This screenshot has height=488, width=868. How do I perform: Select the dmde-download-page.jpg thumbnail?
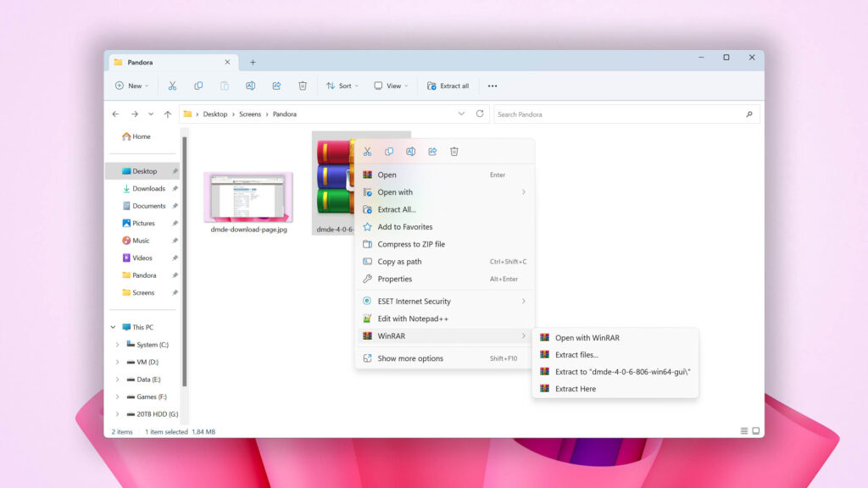coord(248,198)
